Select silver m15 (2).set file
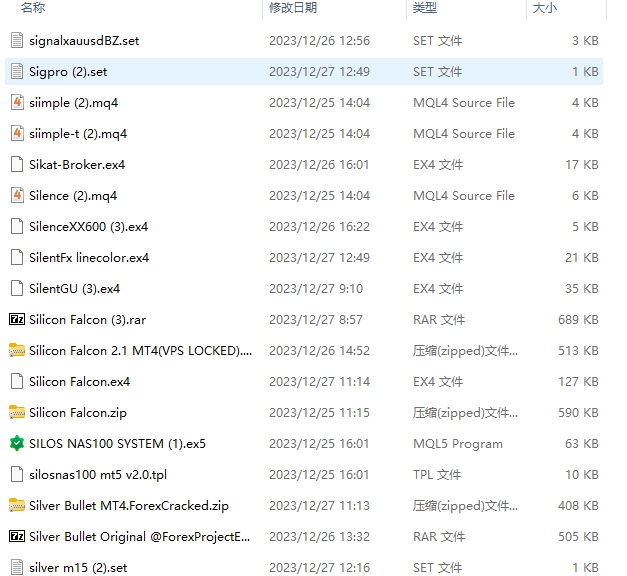Image resolution: width=627 pixels, height=576 pixels. (78, 567)
